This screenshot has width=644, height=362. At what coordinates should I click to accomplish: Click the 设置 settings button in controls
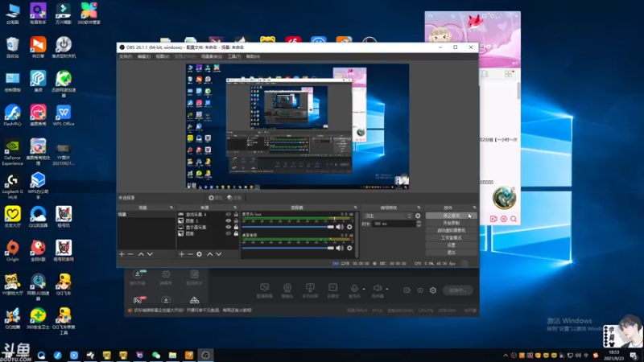[451, 245]
